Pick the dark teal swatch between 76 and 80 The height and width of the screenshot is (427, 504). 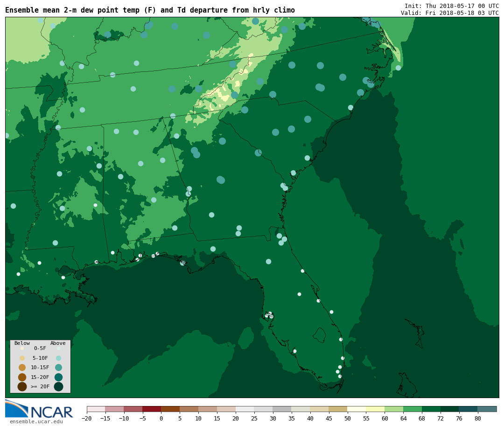coord(469,409)
